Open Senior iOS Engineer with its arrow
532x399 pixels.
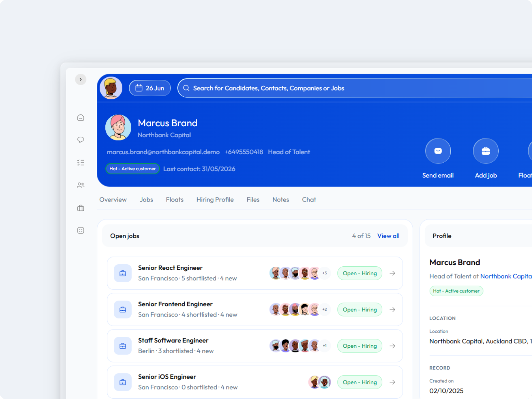click(x=392, y=382)
